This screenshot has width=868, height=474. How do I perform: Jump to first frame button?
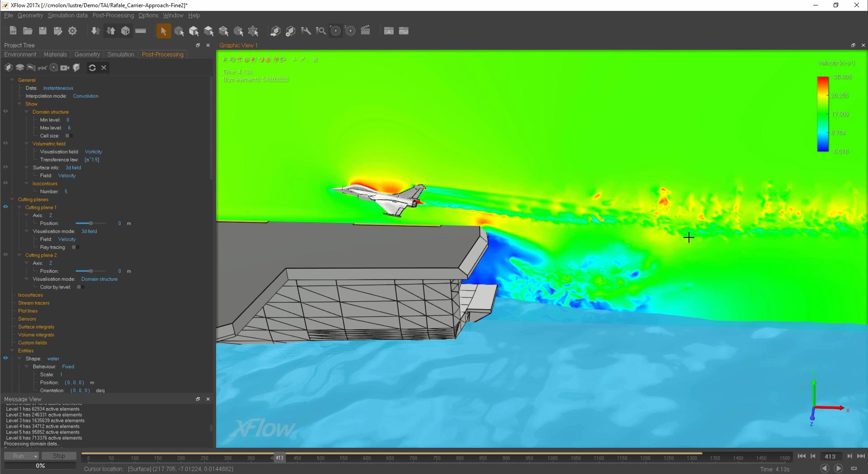pyautogui.click(x=802, y=456)
